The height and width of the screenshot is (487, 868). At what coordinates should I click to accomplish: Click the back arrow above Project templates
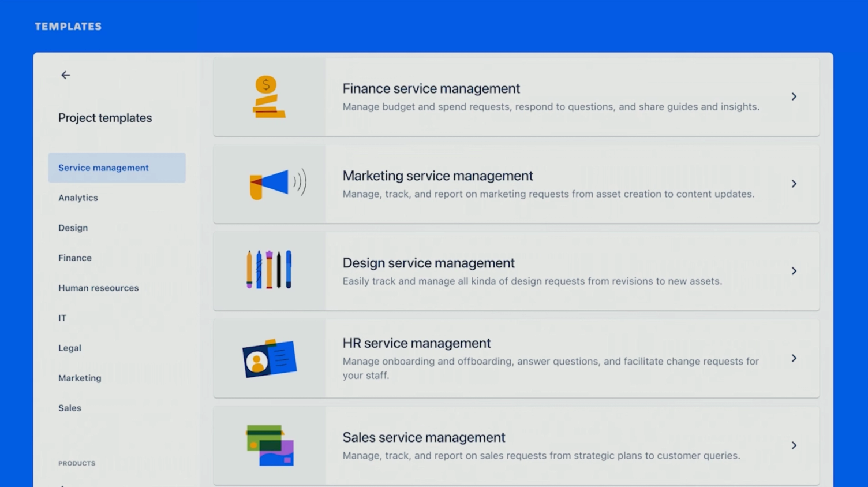click(66, 75)
